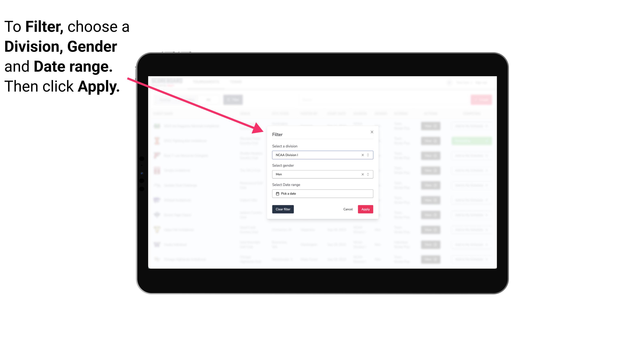The height and width of the screenshot is (346, 644).
Task: Click the red Apply button
Action: [365, 209]
